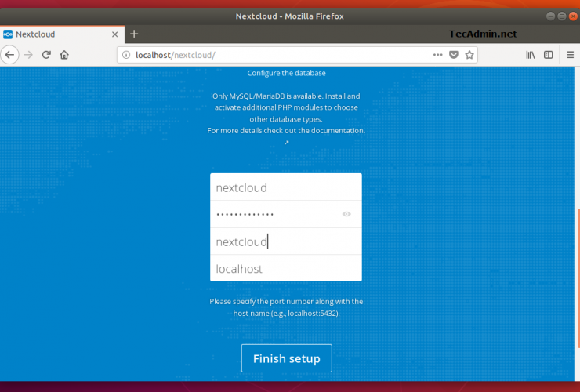The image size is (580, 392).
Task: Focus the database user field
Action: (285, 187)
